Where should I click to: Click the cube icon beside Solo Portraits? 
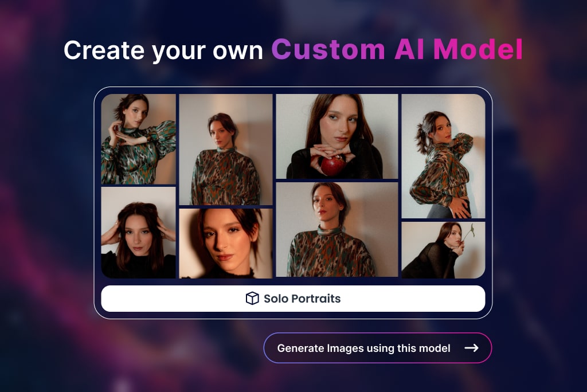pos(252,299)
